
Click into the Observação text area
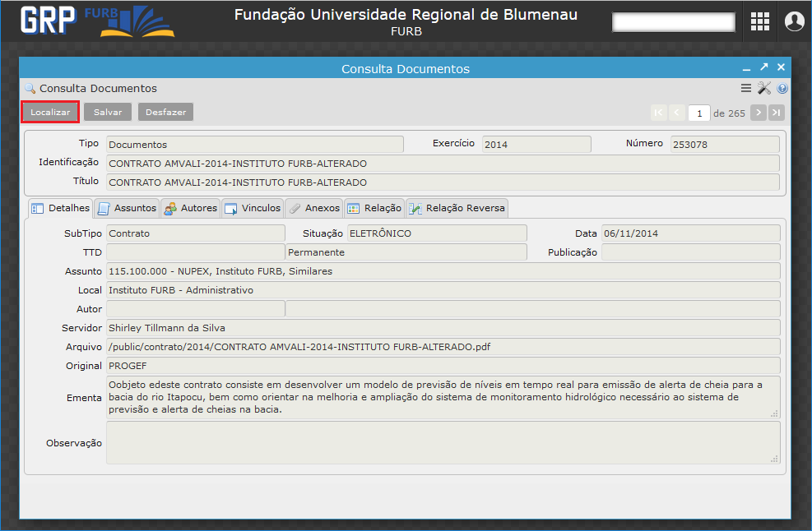[443, 443]
